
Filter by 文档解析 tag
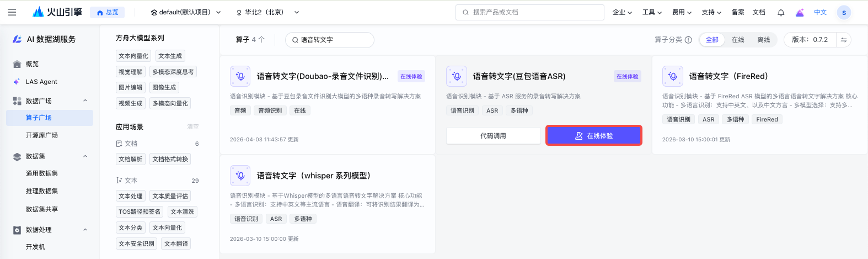tap(130, 159)
